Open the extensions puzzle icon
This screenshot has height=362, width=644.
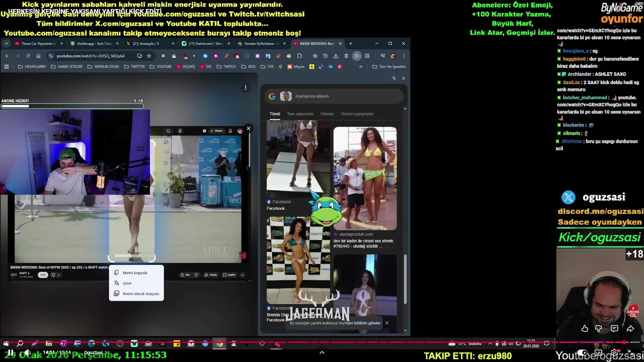tap(299, 56)
